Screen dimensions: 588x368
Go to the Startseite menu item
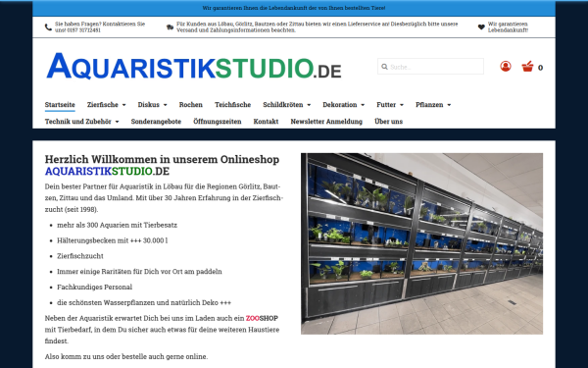pyautogui.click(x=60, y=105)
